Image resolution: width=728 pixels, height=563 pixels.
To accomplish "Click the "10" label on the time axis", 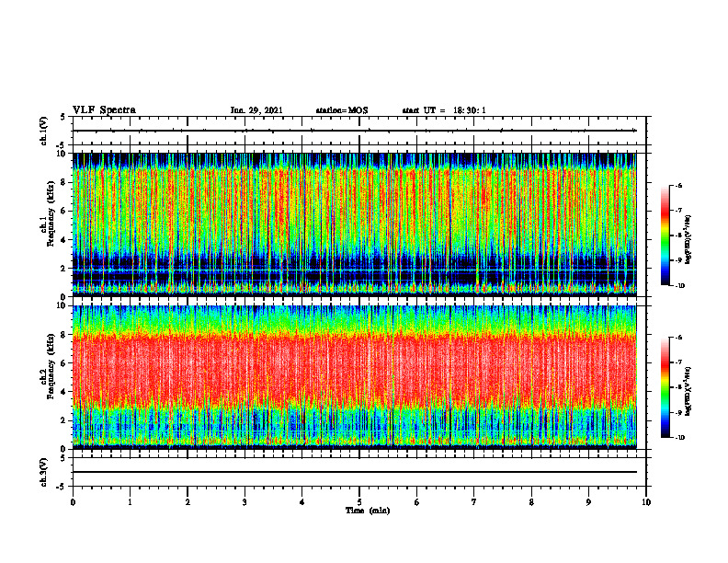I will [646, 502].
